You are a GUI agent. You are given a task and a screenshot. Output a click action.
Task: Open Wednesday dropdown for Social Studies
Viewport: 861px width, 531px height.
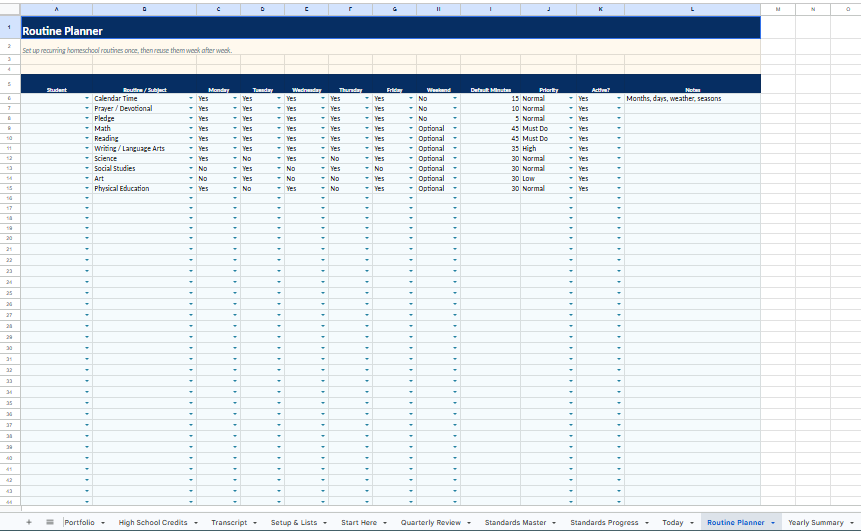tap(323, 168)
